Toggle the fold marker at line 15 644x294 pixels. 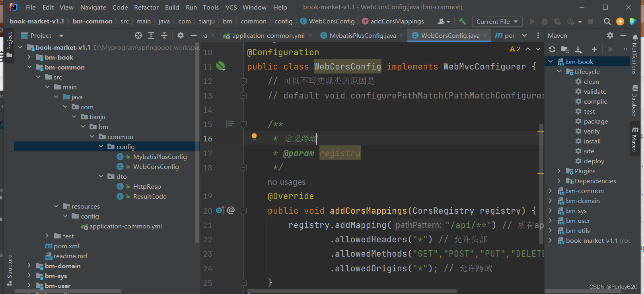click(x=243, y=124)
